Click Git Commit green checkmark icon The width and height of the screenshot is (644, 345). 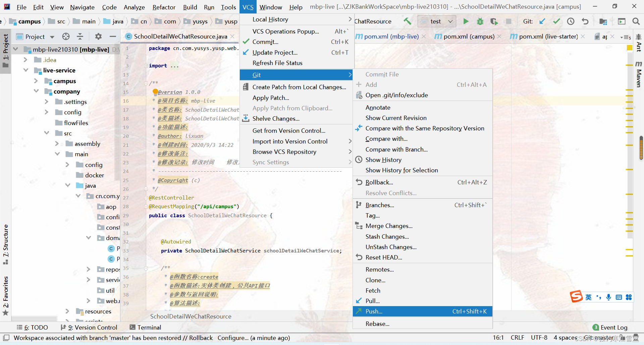point(556,21)
